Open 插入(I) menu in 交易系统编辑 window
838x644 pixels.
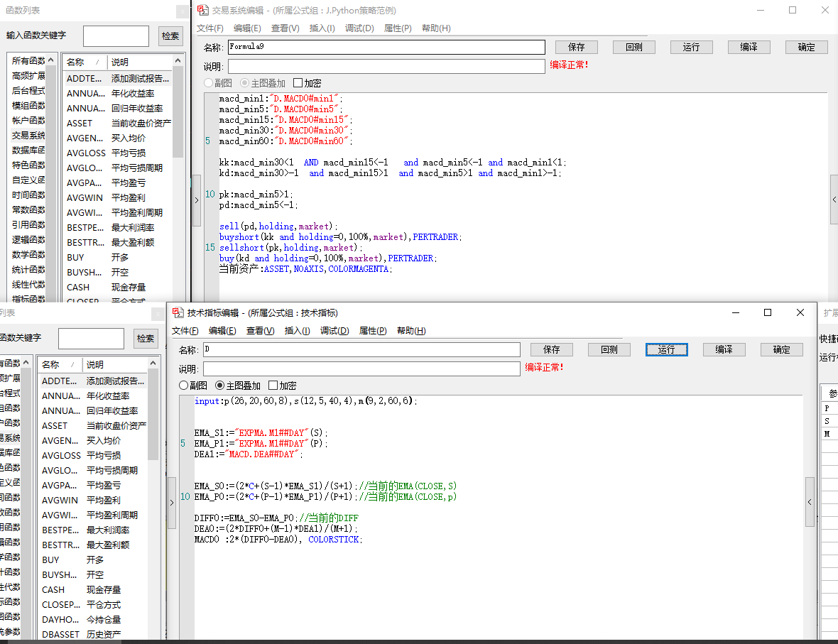[322, 28]
